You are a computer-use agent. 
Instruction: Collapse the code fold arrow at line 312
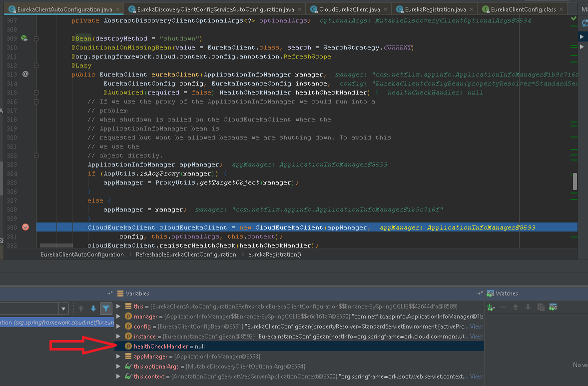click(x=36, y=65)
